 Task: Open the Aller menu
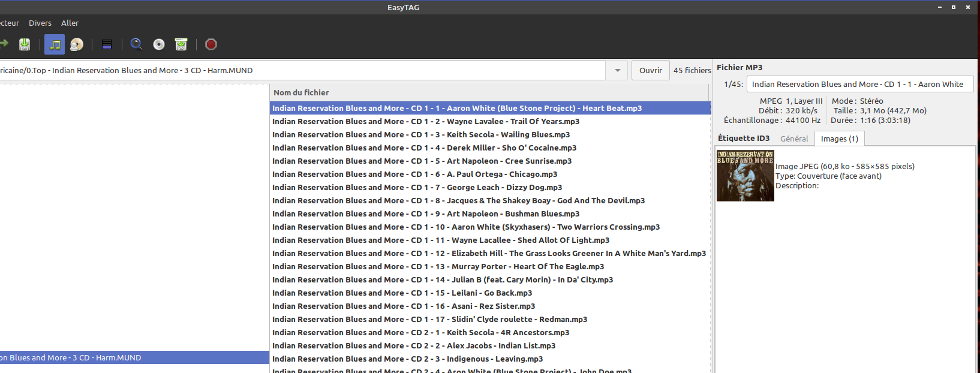click(x=70, y=23)
